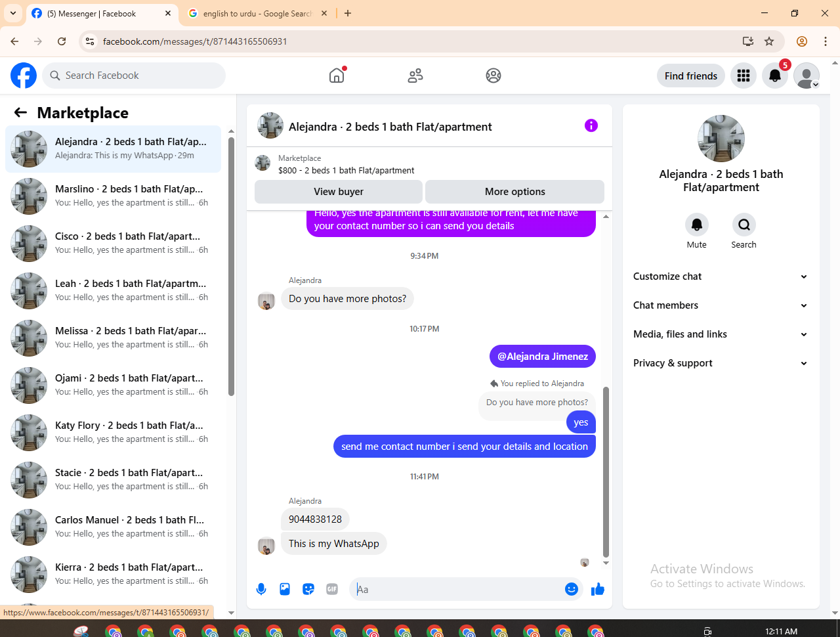
Task: Search in conversation magnifier icon
Action: point(744,225)
